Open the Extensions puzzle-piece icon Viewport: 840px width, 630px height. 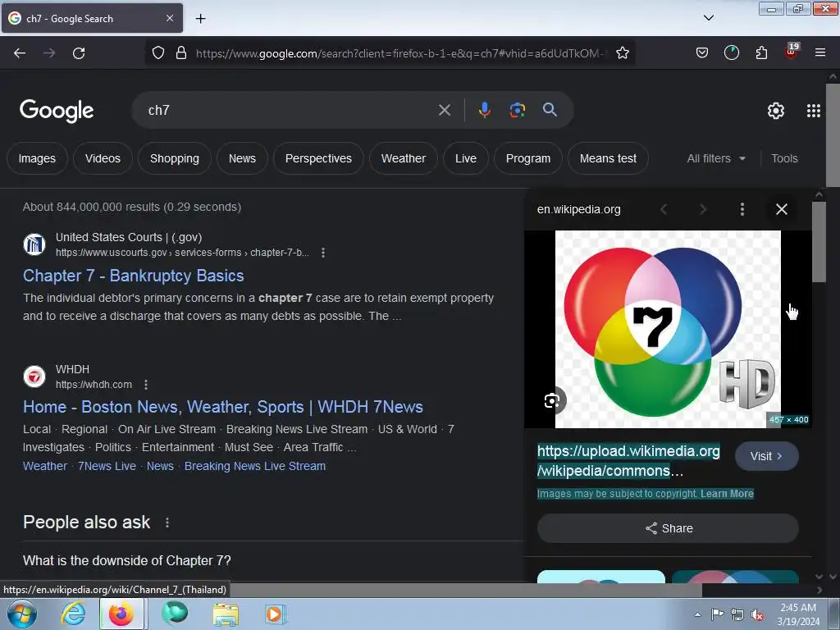[x=761, y=52]
